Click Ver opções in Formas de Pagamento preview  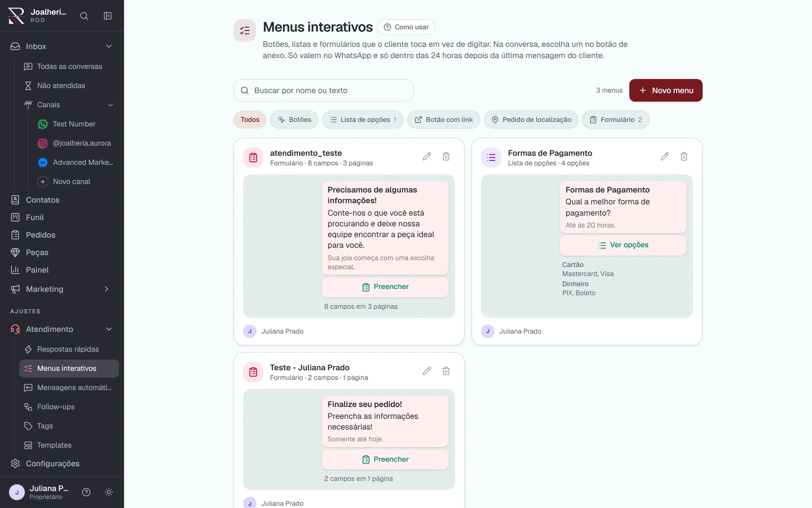coord(623,245)
